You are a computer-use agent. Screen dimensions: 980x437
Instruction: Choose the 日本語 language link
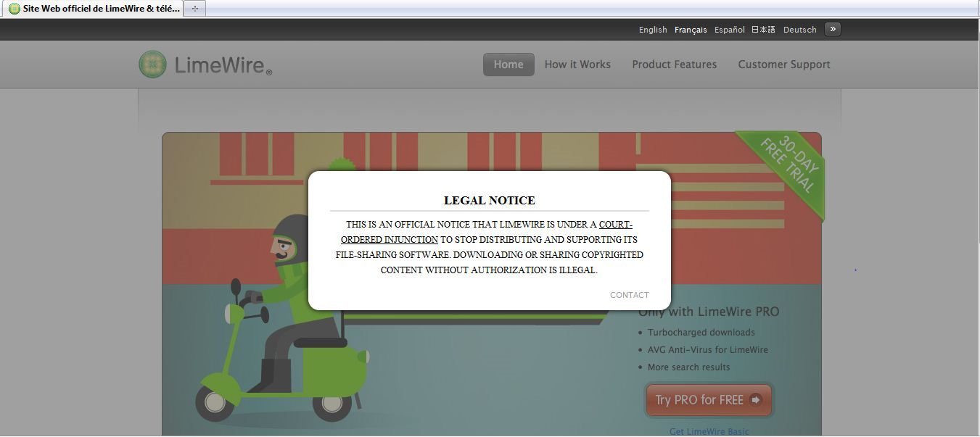tap(763, 30)
